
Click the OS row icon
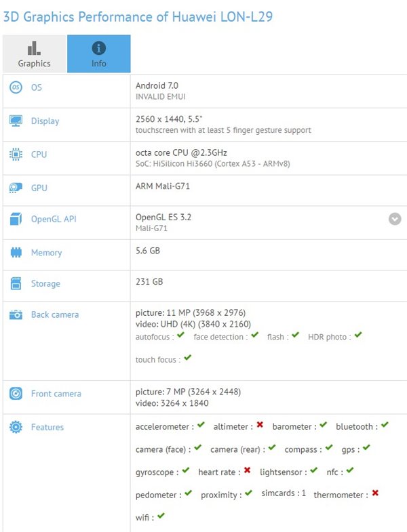click(16, 87)
